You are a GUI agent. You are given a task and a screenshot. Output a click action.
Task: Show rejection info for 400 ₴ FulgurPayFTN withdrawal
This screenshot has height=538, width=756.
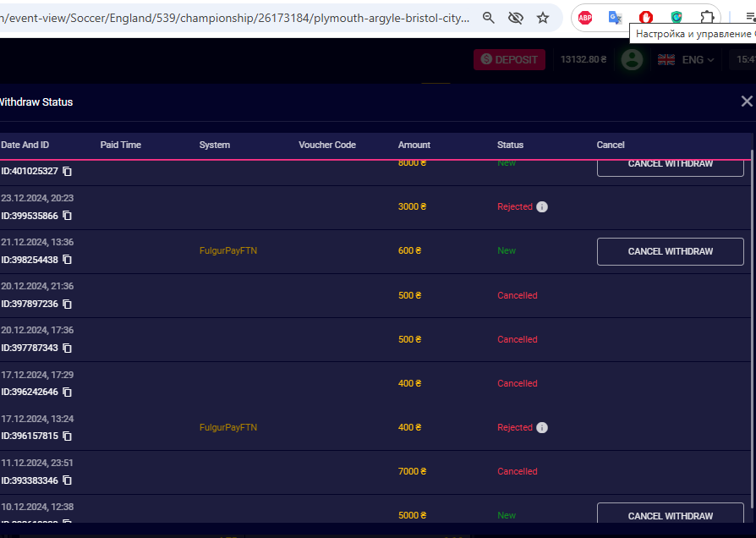click(x=542, y=427)
